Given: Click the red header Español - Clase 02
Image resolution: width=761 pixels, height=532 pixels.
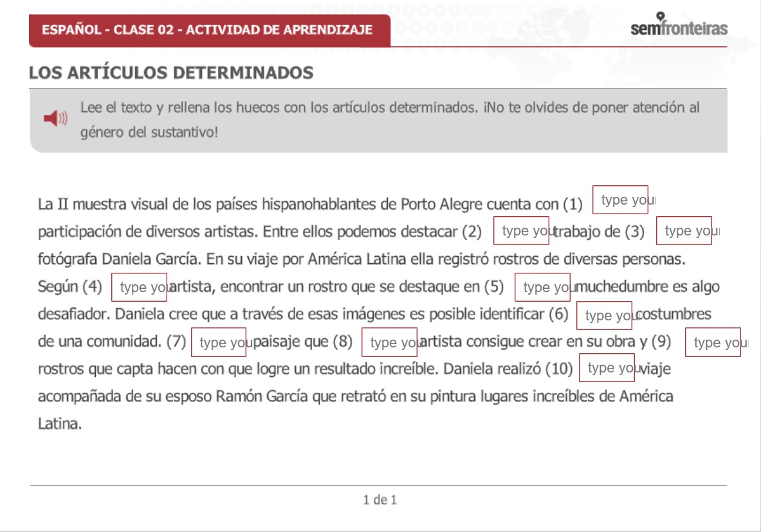Looking at the screenshot, I should pos(210,31).
